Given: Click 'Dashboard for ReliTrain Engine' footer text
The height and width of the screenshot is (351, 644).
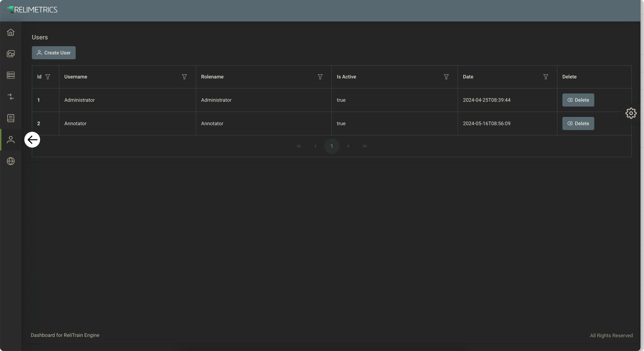Looking at the screenshot, I should point(65,335).
